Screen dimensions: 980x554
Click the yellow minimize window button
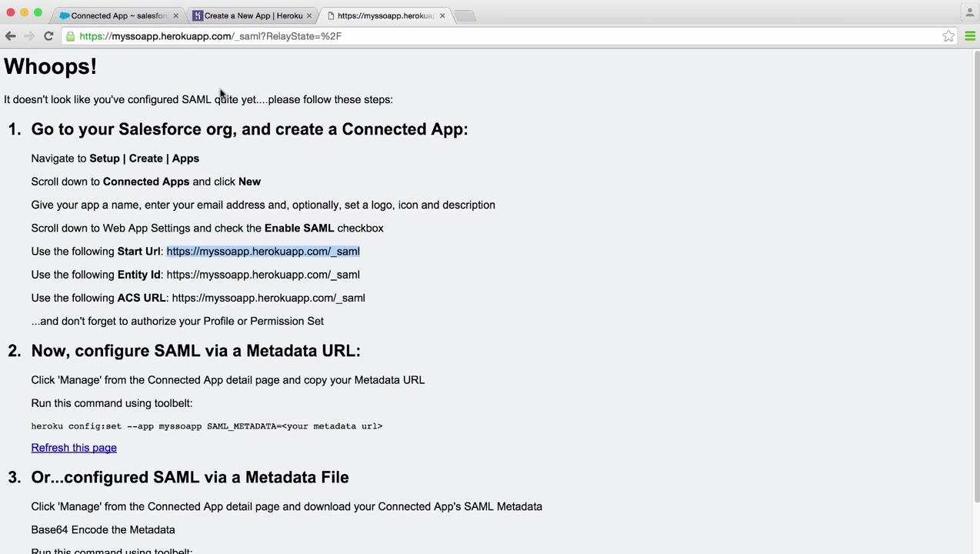point(25,12)
